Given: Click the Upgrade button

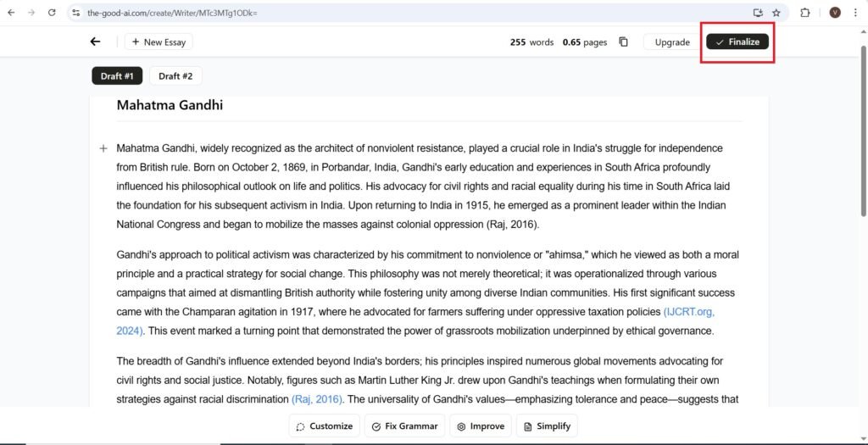Looking at the screenshot, I should pos(672,42).
